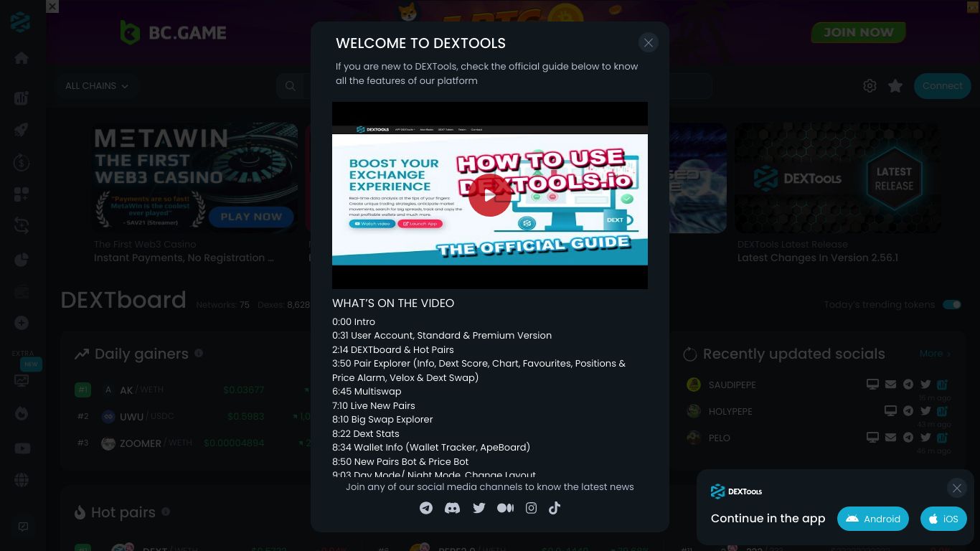980x551 pixels.
Task: Click the Android app button
Action: 873,519
